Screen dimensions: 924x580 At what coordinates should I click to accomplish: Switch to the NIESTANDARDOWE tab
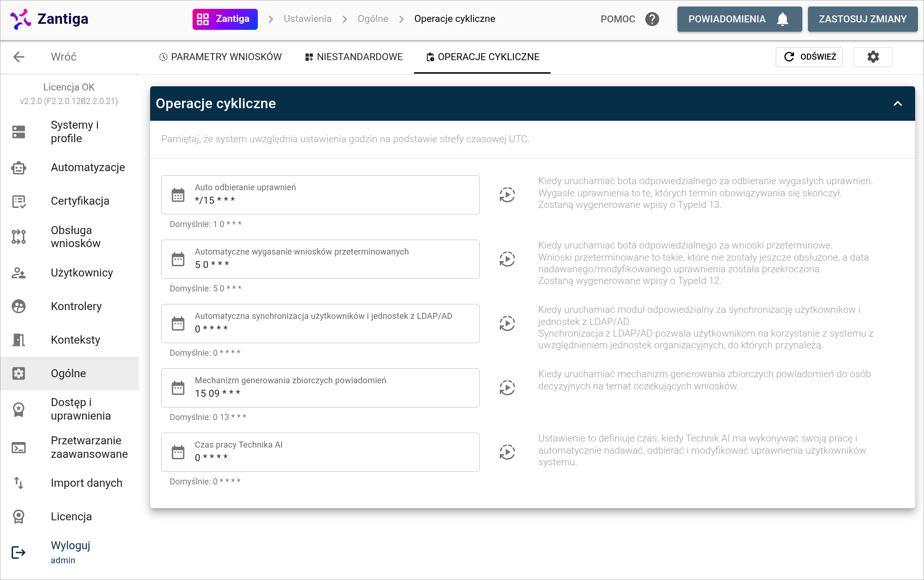pos(354,57)
